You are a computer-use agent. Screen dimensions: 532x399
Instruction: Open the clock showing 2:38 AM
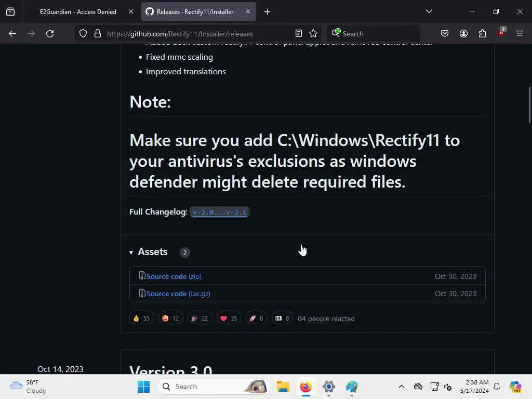474,387
